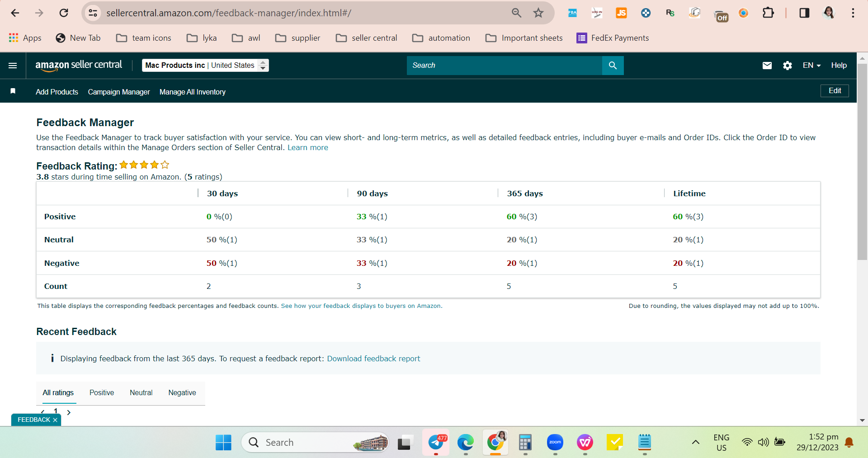Click the amazon seller central logo

[x=79, y=66]
